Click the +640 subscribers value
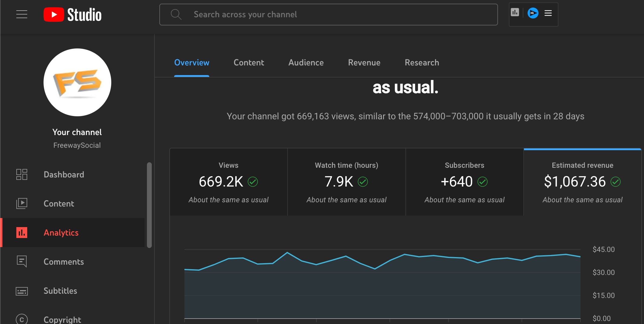 tap(457, 182)
